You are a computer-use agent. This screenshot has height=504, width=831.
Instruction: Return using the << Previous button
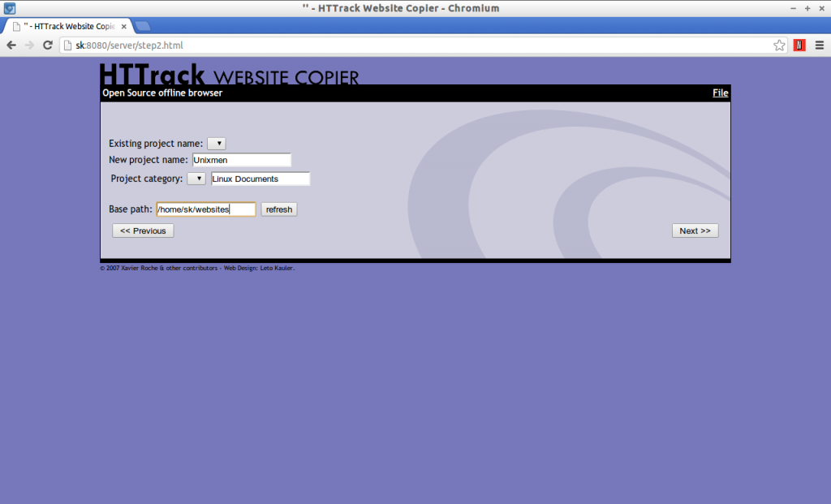143,230
